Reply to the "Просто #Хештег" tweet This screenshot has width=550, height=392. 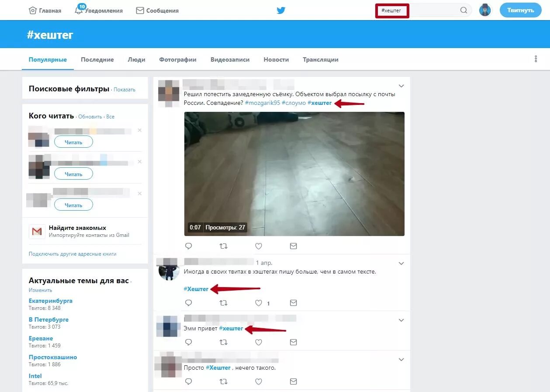tap(189, 382)
